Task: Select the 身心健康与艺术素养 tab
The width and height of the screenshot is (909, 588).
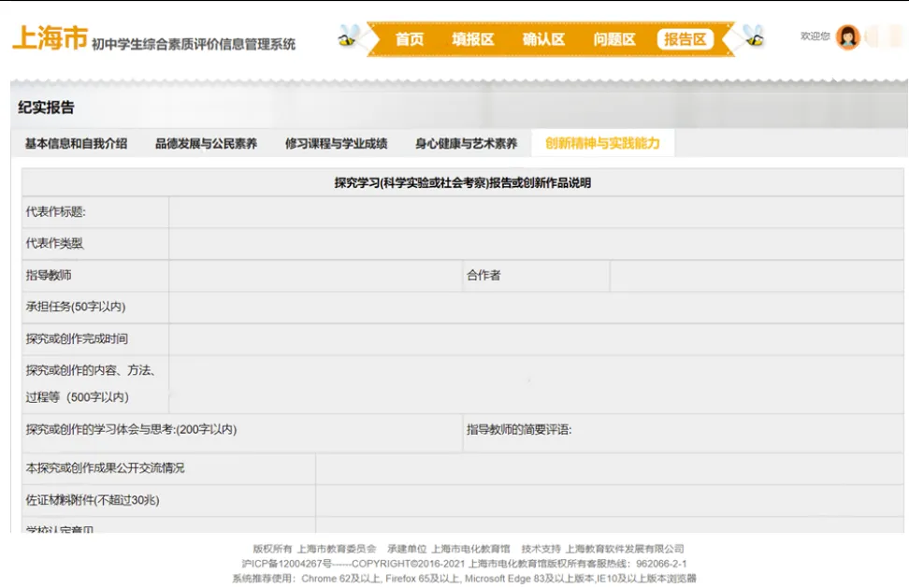Action: pyautogui.click(x=466, y=144)
